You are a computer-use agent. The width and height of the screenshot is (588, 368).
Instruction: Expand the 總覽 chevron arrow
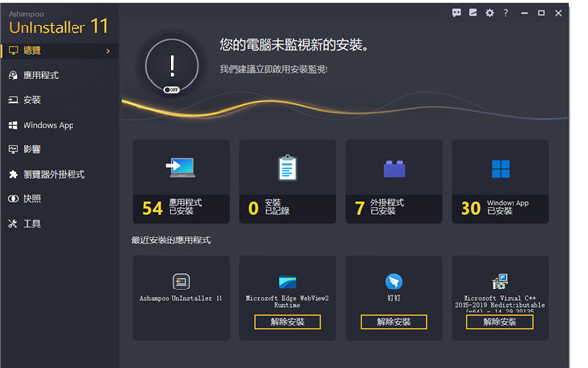[108, 51]
